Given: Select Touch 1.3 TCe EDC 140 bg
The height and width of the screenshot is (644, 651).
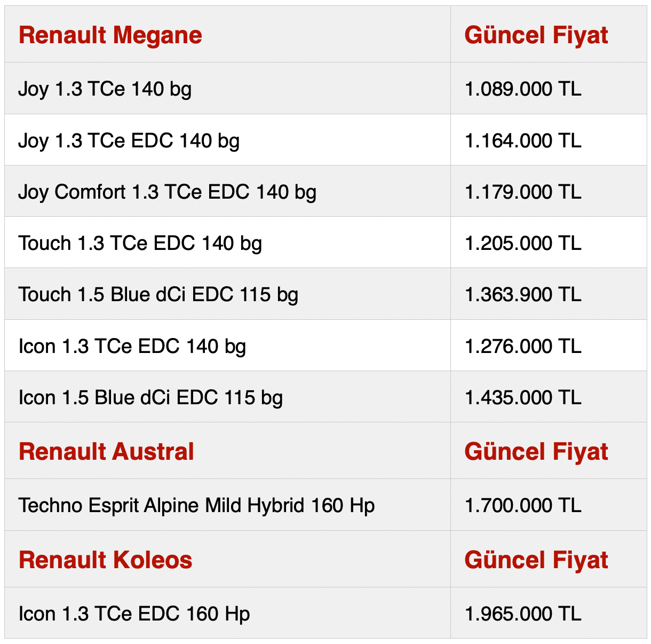Looking at the screenshot, I should [140, 244].
